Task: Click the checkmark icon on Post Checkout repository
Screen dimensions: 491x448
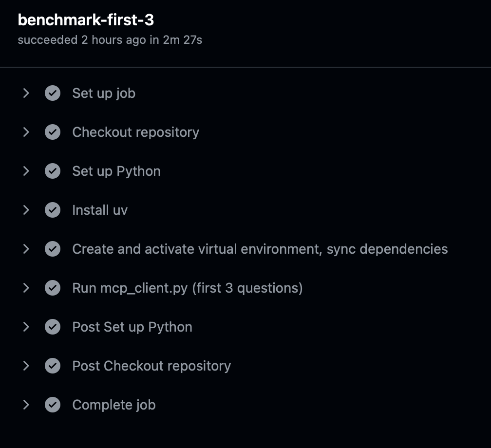Action: 52,366
